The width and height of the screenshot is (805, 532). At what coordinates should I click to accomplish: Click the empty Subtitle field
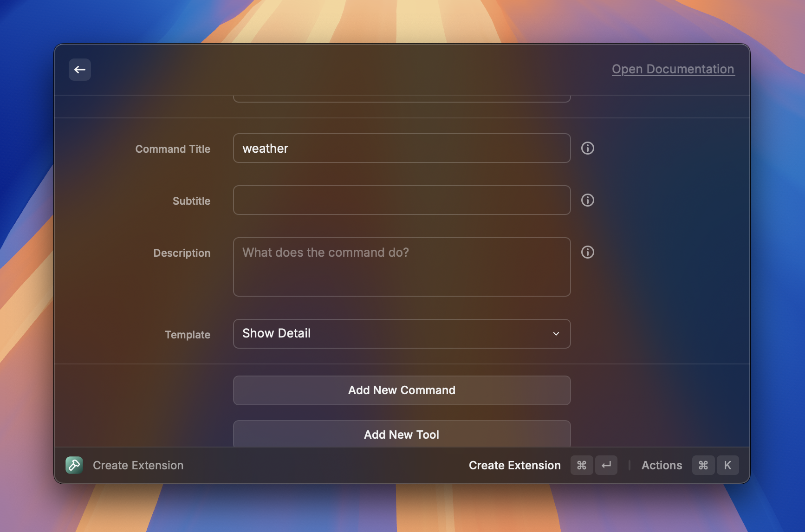[402, 200]
